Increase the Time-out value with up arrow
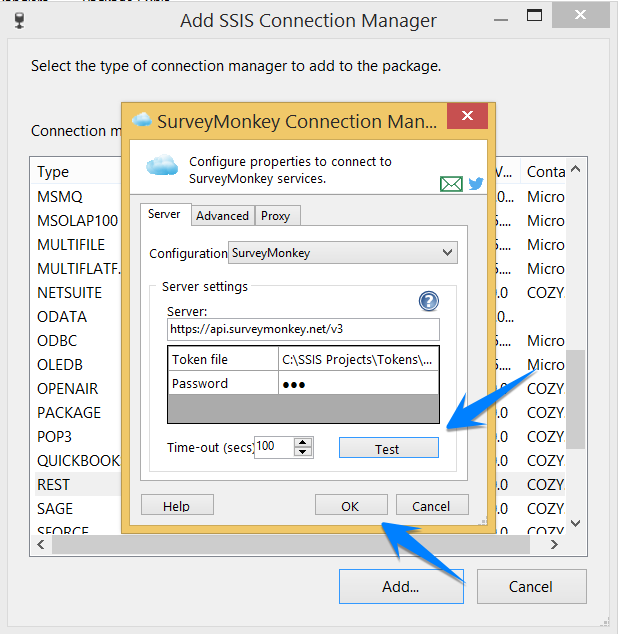 (x=303, y=443)
